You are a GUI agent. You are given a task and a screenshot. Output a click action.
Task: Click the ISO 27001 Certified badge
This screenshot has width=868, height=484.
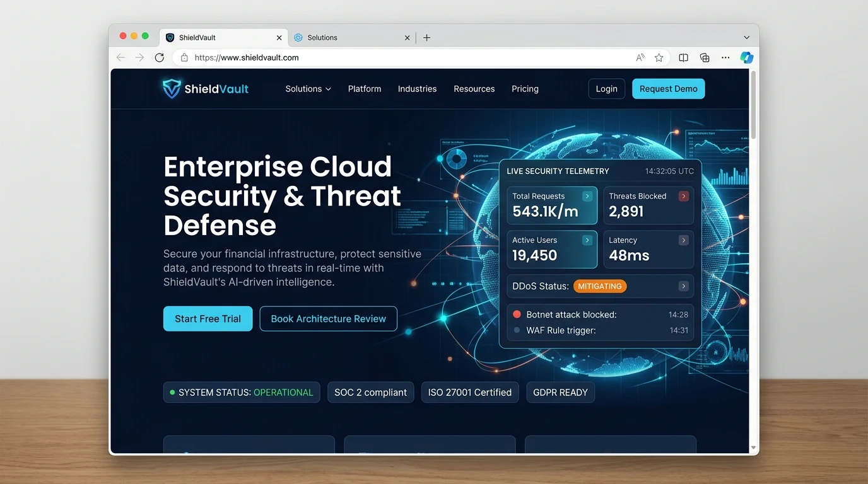point(470,392)
